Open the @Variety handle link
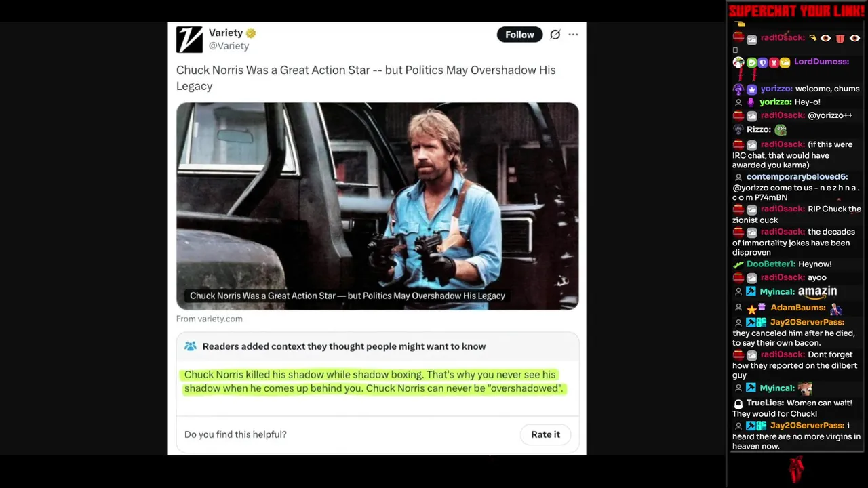868x488 pixels. point(229,46)
